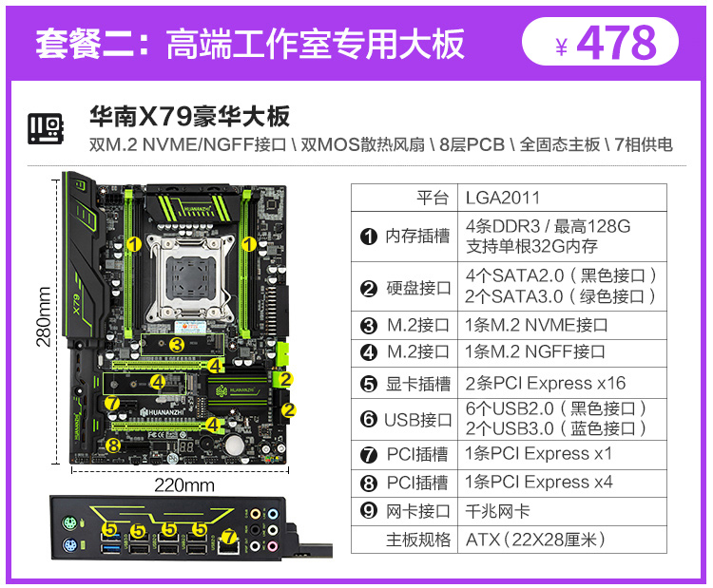Click the ¥478 price badge

pyautogui.click(x=600, y=42)
